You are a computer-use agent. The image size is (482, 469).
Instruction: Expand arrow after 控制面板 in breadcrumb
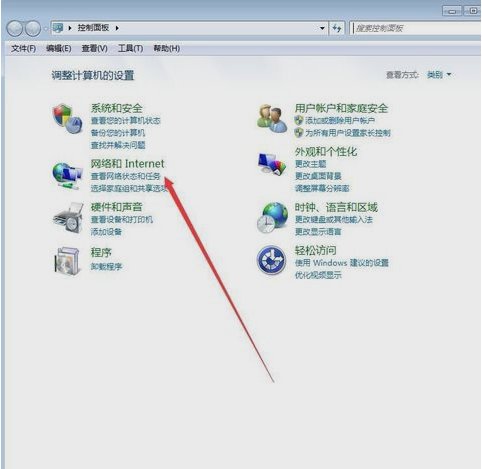click(x=117, y=28)
